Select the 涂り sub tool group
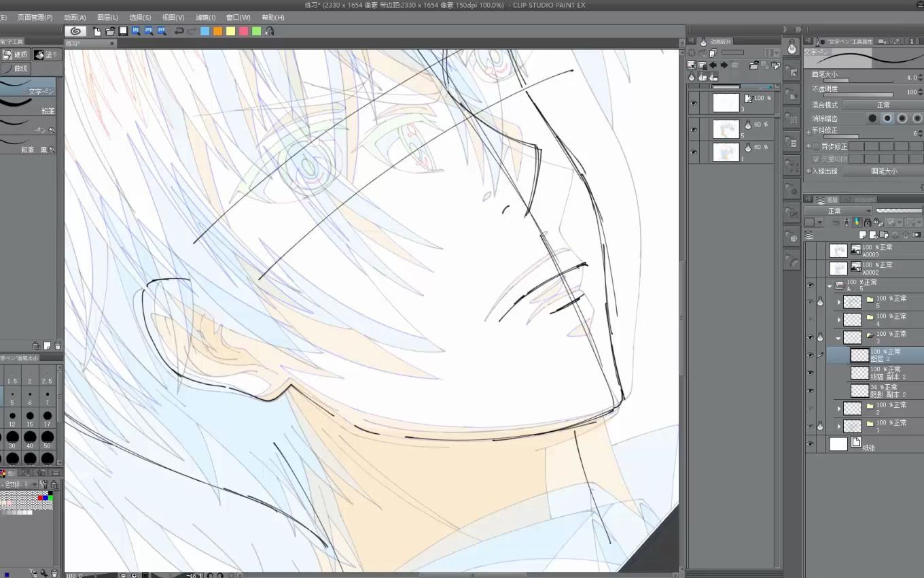Viewport: 924px width, 578px height. click(x=46, y=54)
